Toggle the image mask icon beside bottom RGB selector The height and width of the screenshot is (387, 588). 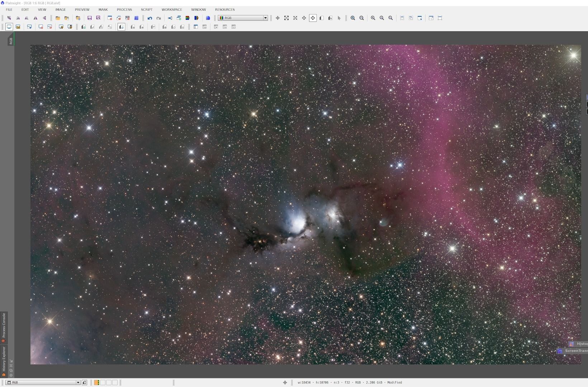[x=84, y=382]
